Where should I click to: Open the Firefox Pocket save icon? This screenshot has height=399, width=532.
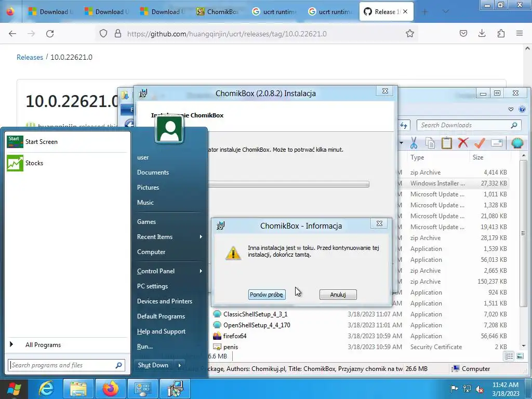point(463,33)
